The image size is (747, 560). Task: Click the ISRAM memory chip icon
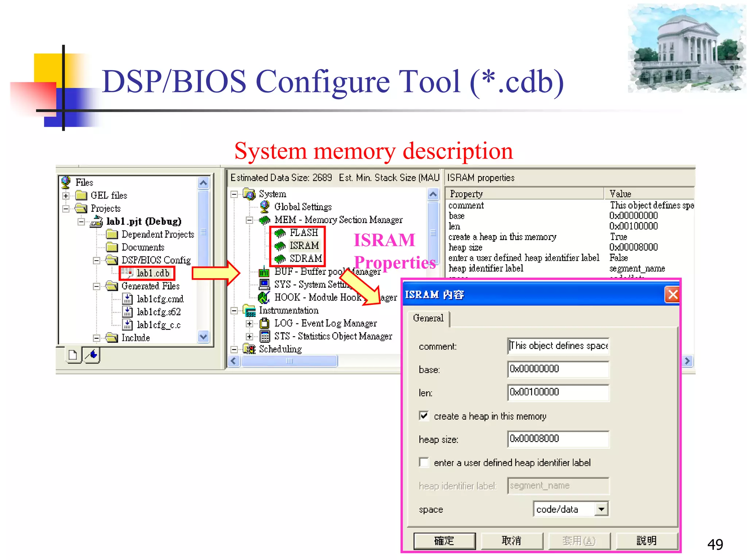coord(280,246)
